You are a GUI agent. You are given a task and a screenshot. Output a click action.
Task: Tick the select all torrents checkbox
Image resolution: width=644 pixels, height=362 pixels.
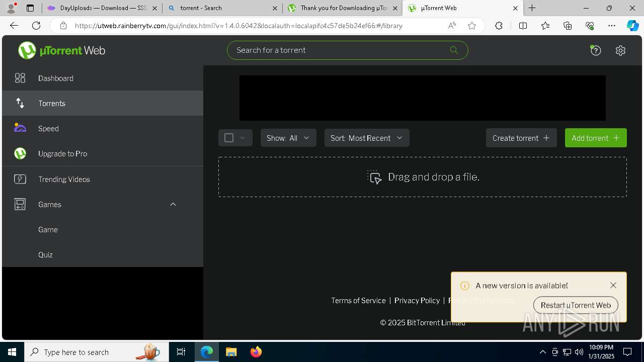229,138
